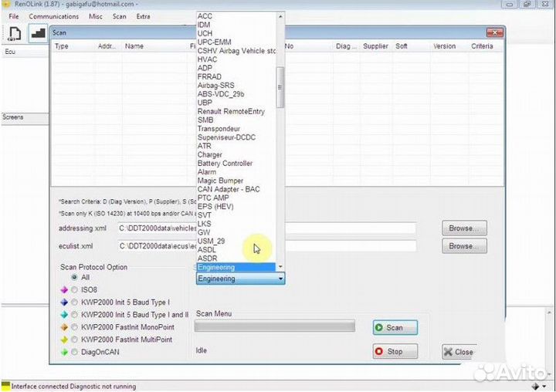Open the Communications menu
The height and width of the screenshot is (392, 556).
(54, 16)
